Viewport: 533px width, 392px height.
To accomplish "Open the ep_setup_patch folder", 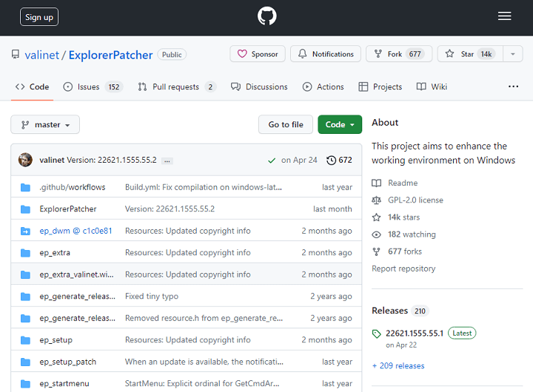I will pos(67,362).
